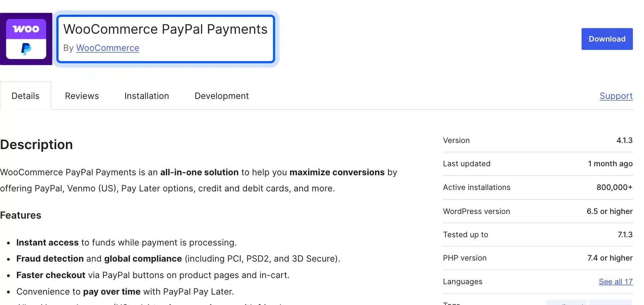This screenshot has width=644, height=305.
Task: Click the See all 17 languages link
Action: tap(616, 282)
